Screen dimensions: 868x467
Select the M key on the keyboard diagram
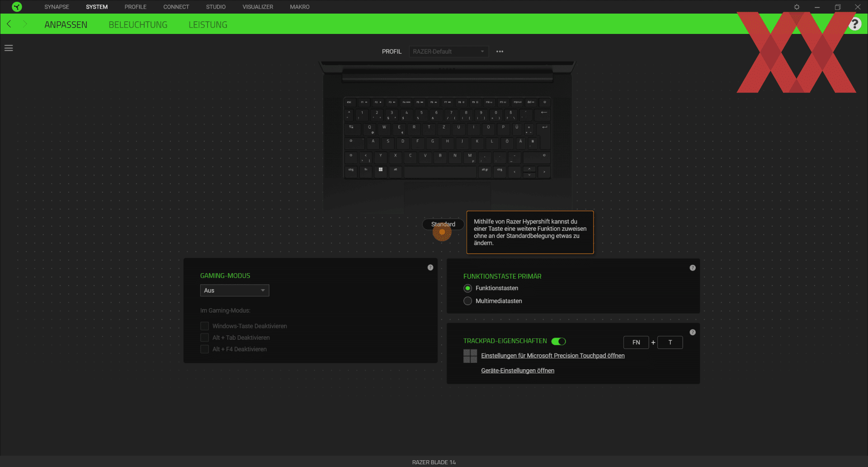click(470, 157)
